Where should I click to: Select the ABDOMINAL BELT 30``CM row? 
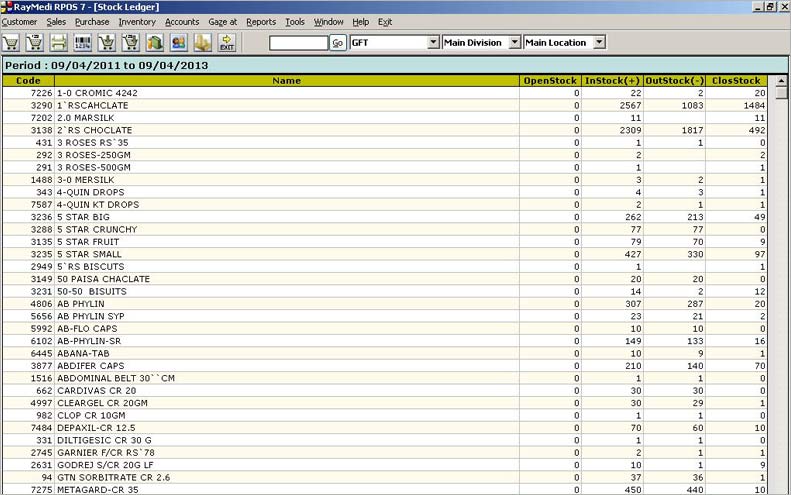point(385,378)
